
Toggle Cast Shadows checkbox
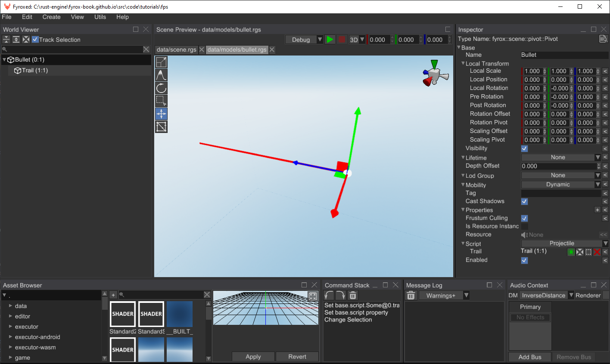tap(525, 201)
